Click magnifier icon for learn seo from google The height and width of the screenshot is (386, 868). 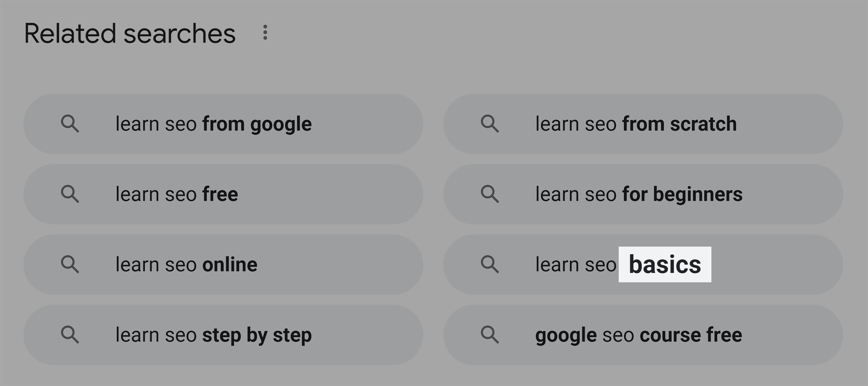tap(70, 124)
